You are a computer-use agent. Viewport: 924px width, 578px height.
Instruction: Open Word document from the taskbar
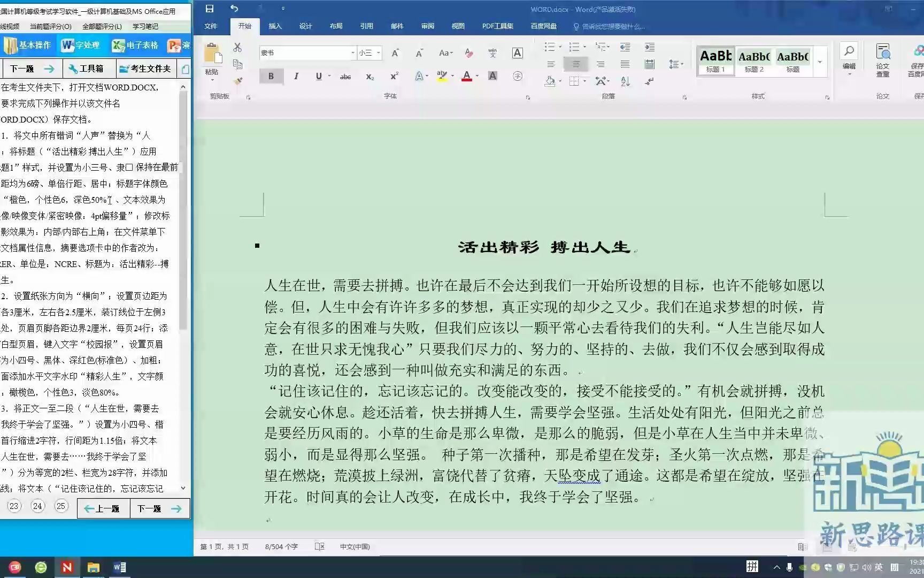tap(119, 567)
